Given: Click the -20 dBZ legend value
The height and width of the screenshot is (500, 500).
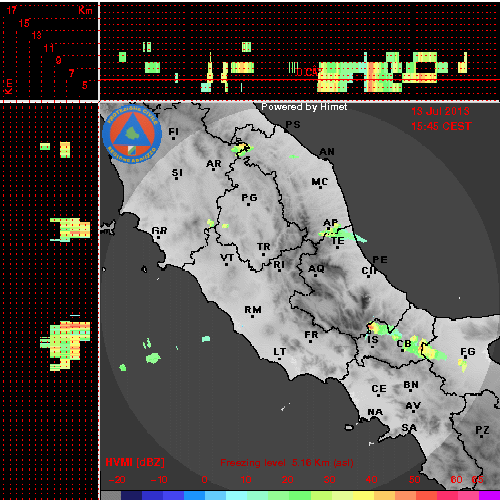Looking at the screenshot, I should click(x=117, y=480).
